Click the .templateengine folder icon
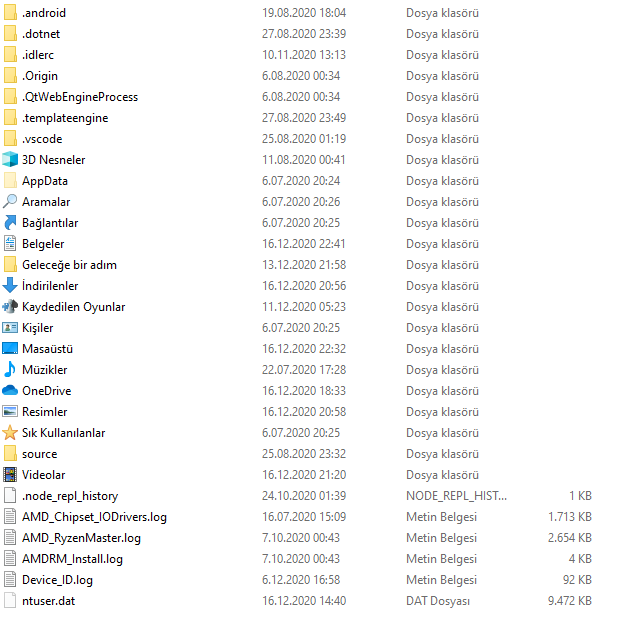 [10, 118]
